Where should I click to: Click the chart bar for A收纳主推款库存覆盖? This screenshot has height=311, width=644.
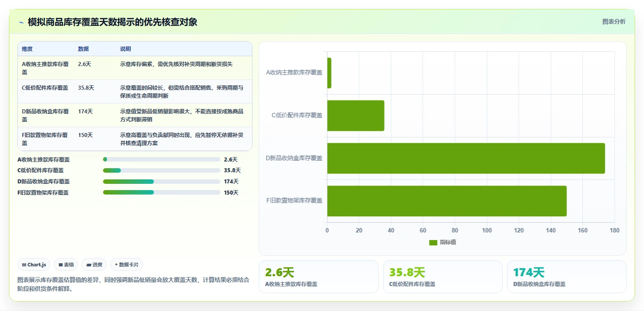pos(329,73)
